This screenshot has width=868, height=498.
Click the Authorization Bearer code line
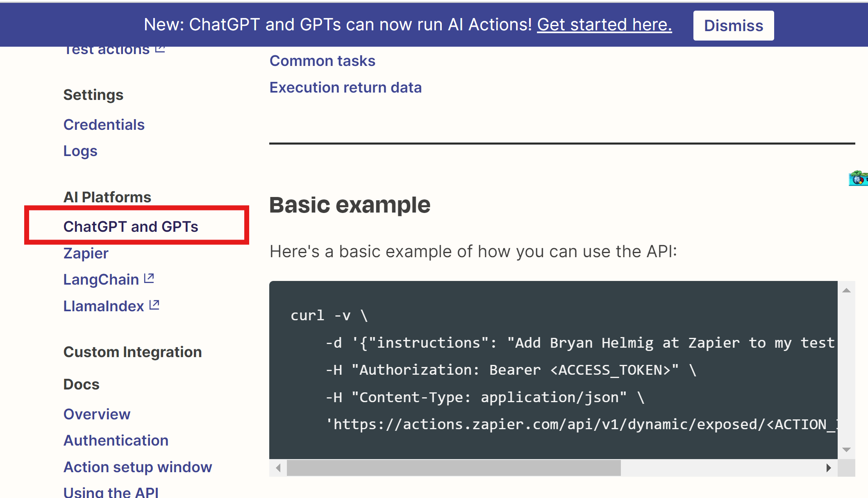[x=511, y=370]
